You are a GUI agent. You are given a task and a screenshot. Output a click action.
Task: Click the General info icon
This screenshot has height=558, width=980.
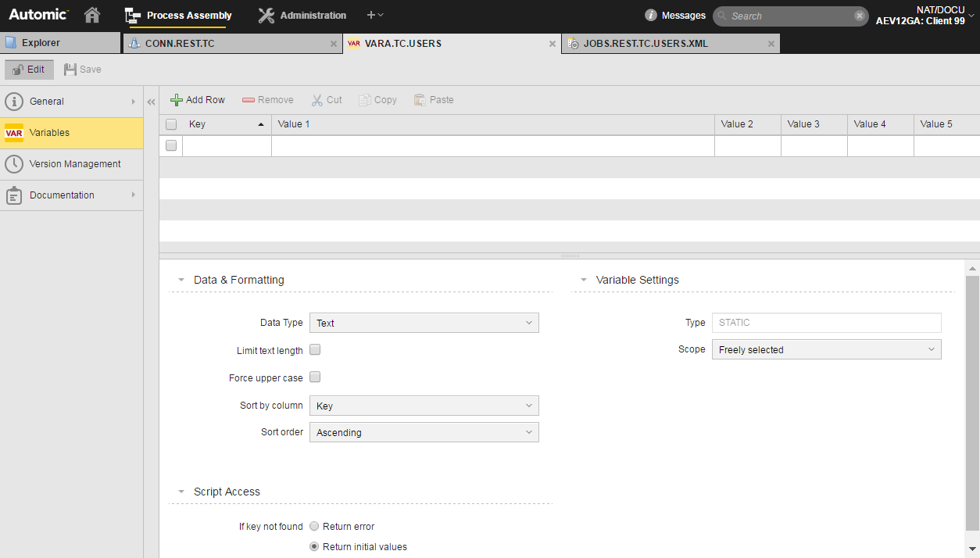[x=13, y=101]
